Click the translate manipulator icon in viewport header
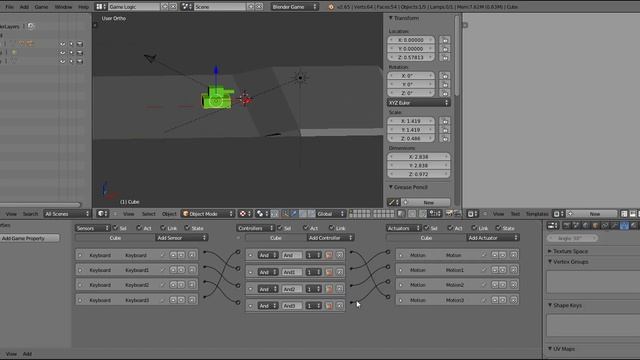The height and width of the screenshot is (360, 640). click(x=294, y=214)
